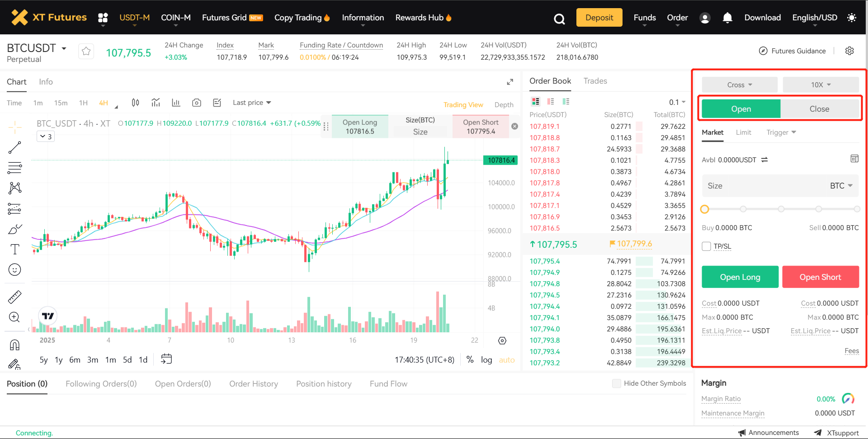Image resolution: width=868 pixels, height=439 pixels.
Task: Click the yellow Deposit button
Action: 599,18
